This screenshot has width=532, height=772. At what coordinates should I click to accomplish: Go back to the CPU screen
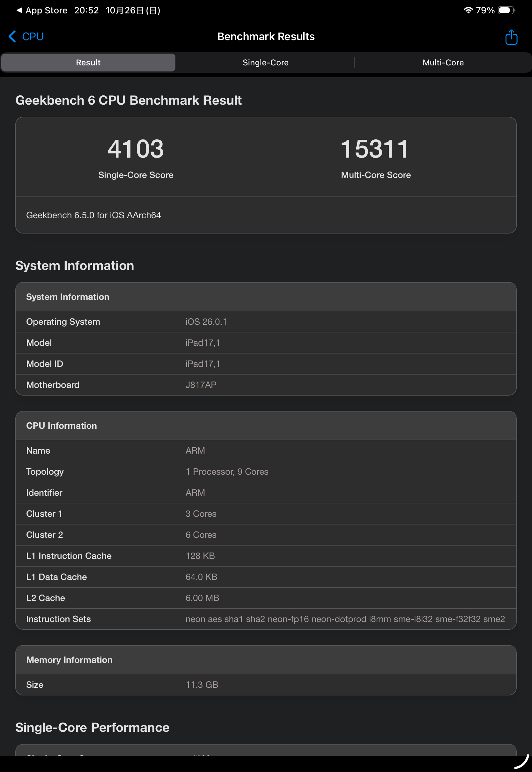pos(33,36)
